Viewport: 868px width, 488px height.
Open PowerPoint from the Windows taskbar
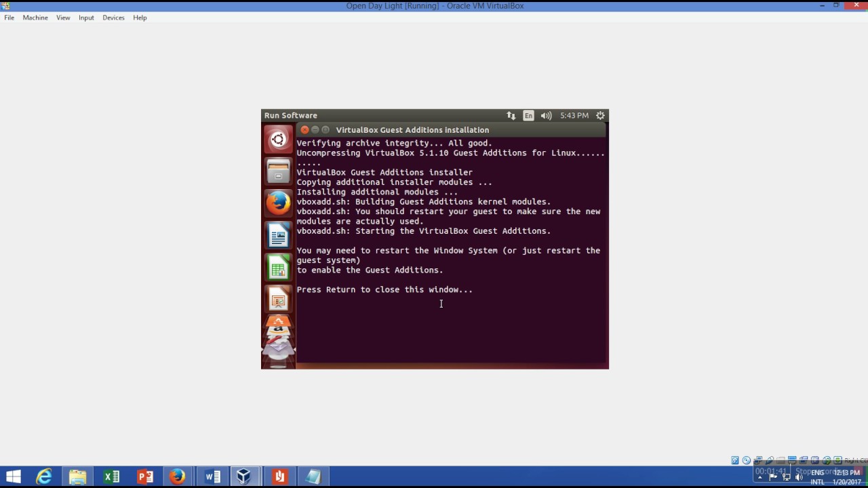pos(145,477)
